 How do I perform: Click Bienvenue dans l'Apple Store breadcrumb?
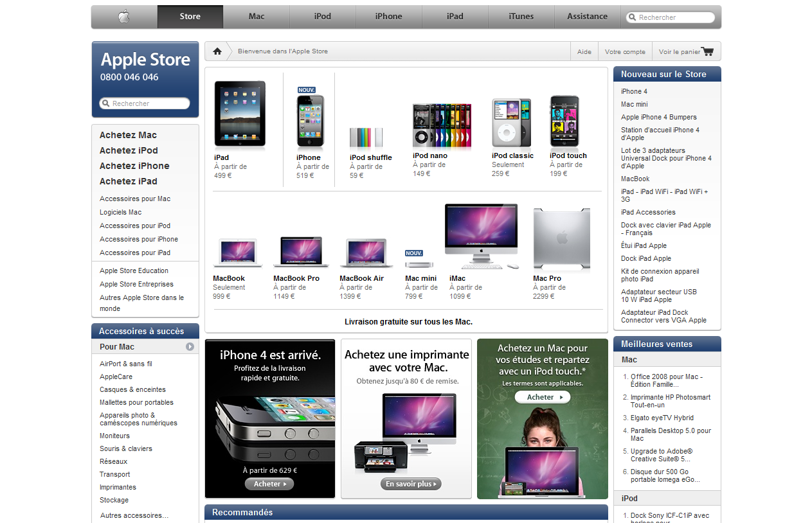(x=283, y=51)
